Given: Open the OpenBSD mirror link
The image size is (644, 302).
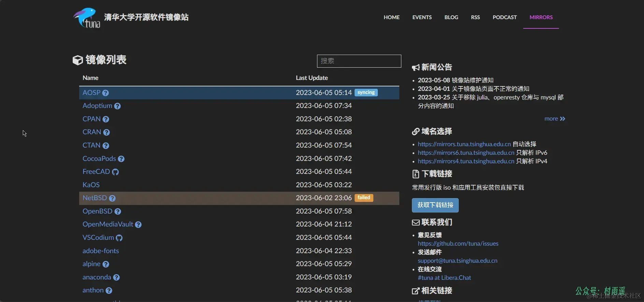Looking at the screenshot, I should [x=97, y=211].
